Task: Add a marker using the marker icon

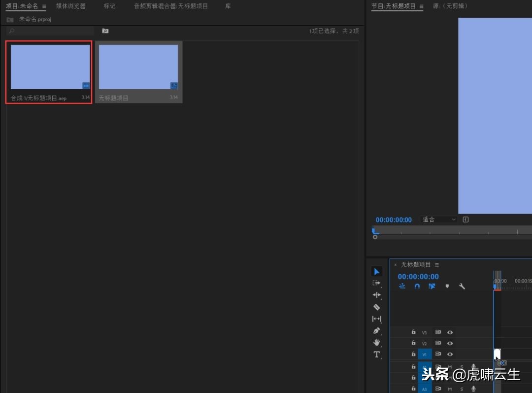Action: click(447, 286)
